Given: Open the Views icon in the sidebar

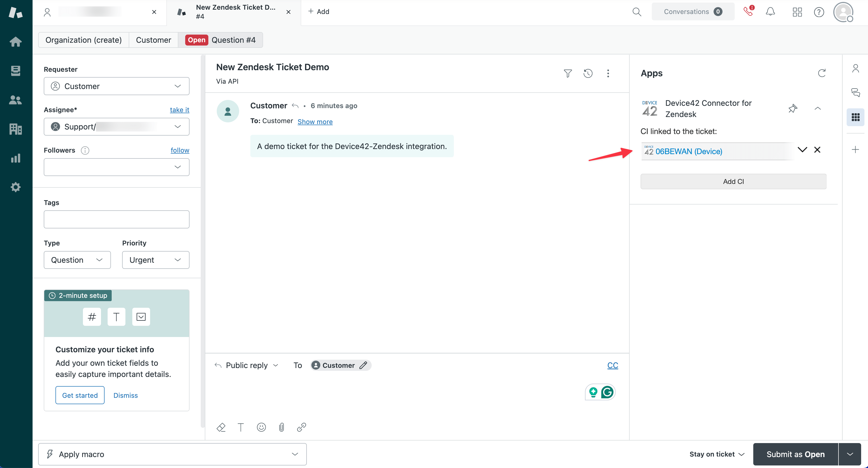Looking at the screenshot, I should point(16,70).
